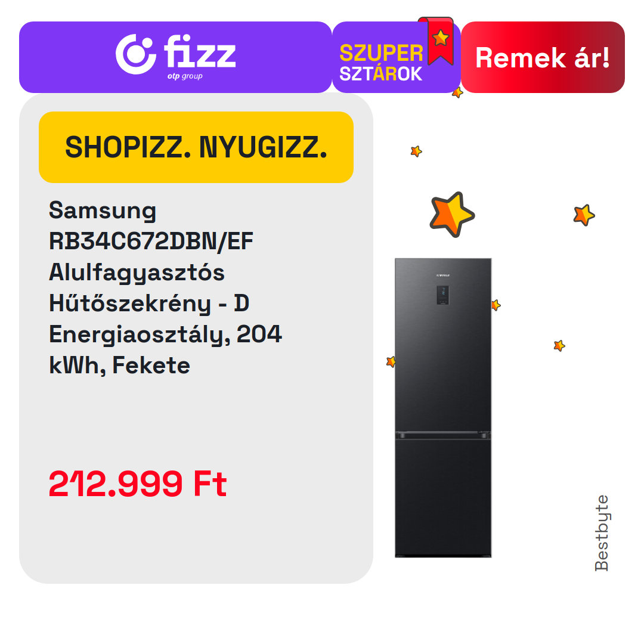The image size is (644, 644).
Task: Open the Szuper Sztárok badge
Action: click(396, 57)
